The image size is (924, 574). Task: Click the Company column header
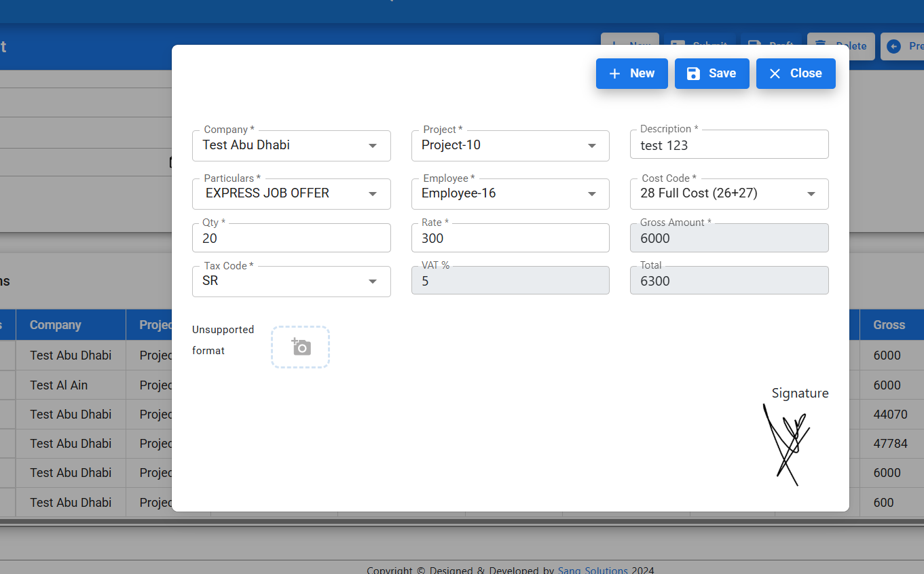56,325
